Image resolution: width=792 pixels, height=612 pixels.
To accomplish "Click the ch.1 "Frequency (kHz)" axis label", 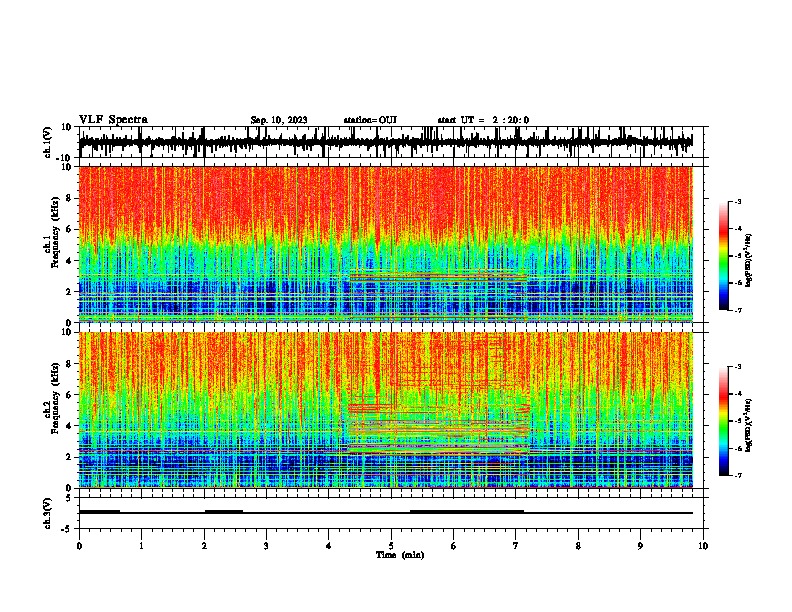I will click(55, 232).
